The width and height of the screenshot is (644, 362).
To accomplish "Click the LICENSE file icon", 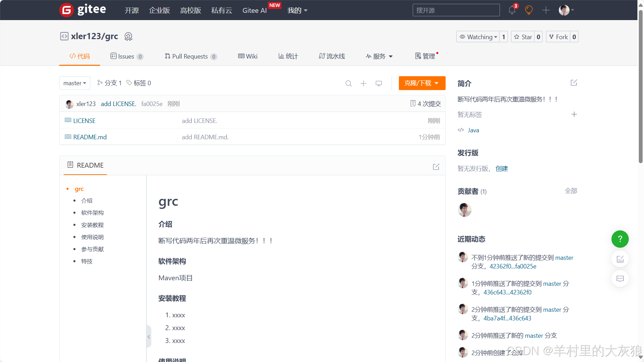I will pos(68,120).
